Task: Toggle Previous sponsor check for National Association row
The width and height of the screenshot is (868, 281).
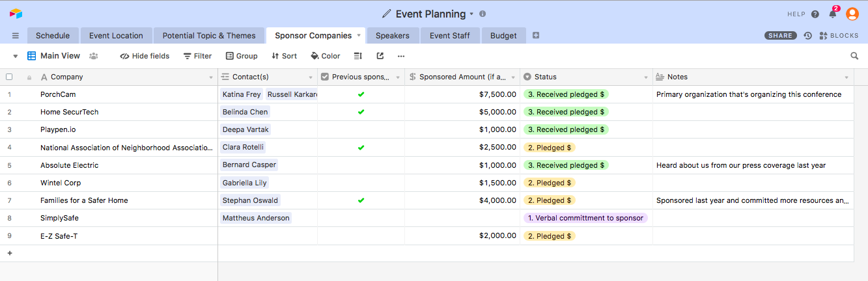Action: point(361,148)
